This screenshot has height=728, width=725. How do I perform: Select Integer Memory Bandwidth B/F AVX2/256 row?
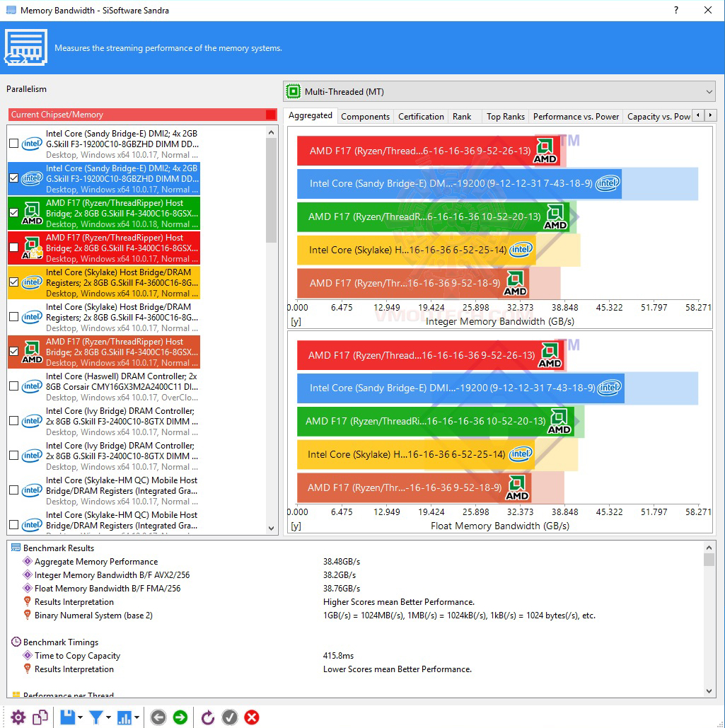355,574
